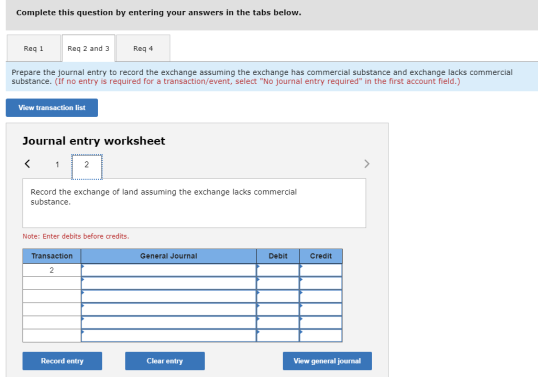The height and width of the screenshot is (377, 560).
Task: Open the Req 1 tab
Action: 34,48
